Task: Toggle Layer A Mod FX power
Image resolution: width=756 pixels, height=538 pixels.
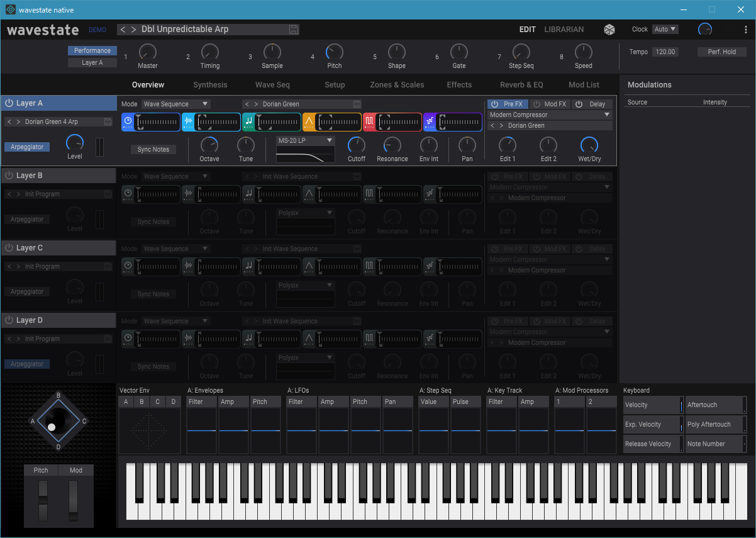Action: tap(536, 104)
